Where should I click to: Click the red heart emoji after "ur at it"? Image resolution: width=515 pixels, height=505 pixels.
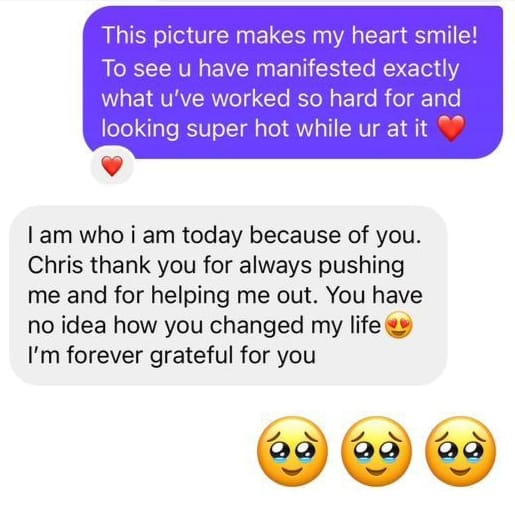[451, 128]
